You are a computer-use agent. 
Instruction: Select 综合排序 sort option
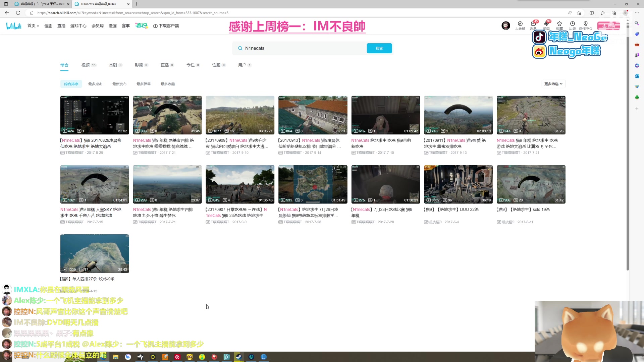point(71,84)
